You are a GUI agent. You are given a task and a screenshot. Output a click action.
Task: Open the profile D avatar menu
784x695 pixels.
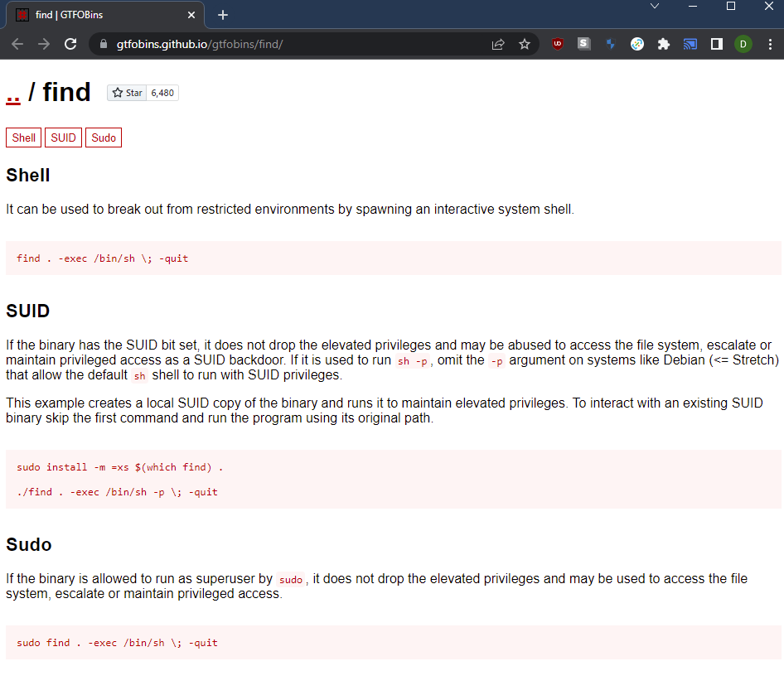point(743,44)
